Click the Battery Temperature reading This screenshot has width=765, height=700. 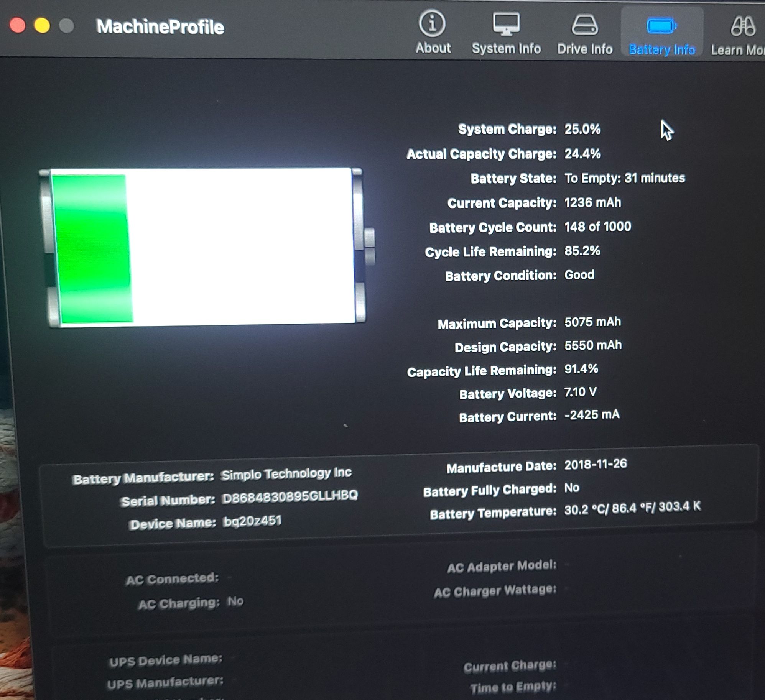point(632,508)
